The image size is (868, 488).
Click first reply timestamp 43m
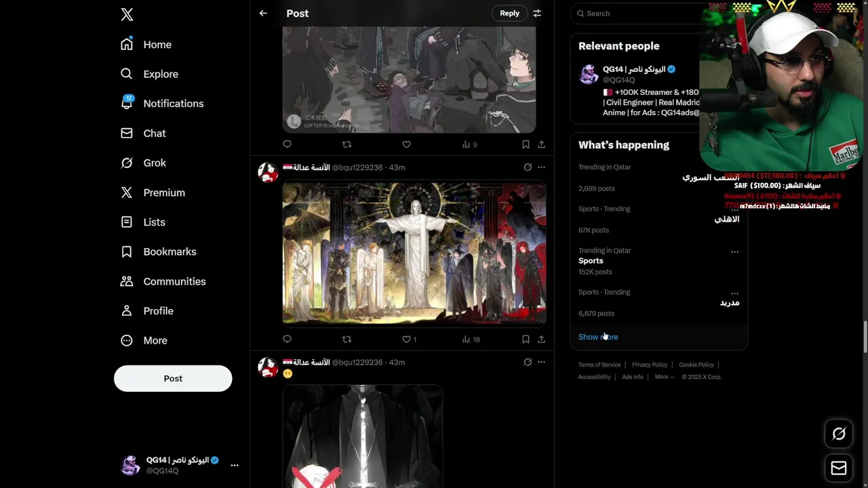pyautogui.click(x=397, y=167)
